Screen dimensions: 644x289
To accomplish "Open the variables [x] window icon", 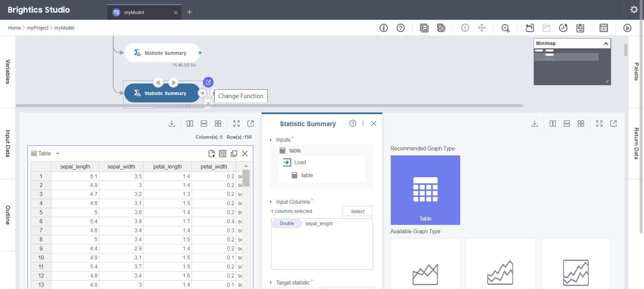I will [604, 28].
